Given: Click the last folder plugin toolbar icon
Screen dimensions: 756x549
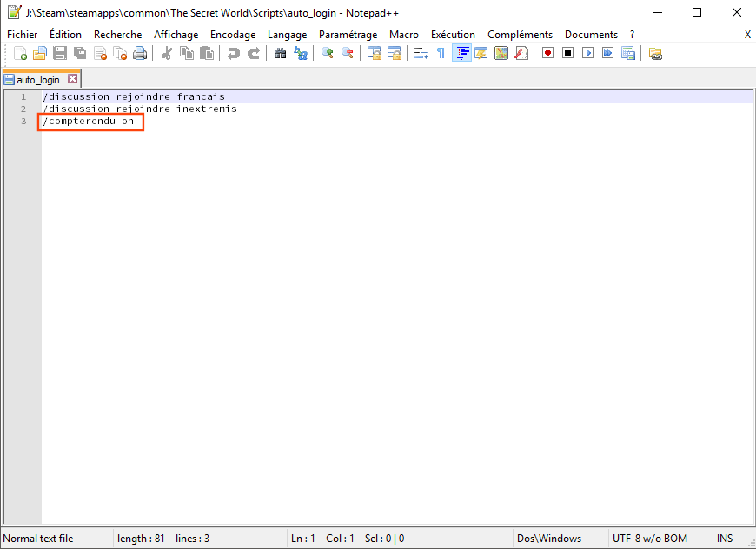Looking at the screenshot, I should click(655, 53).
